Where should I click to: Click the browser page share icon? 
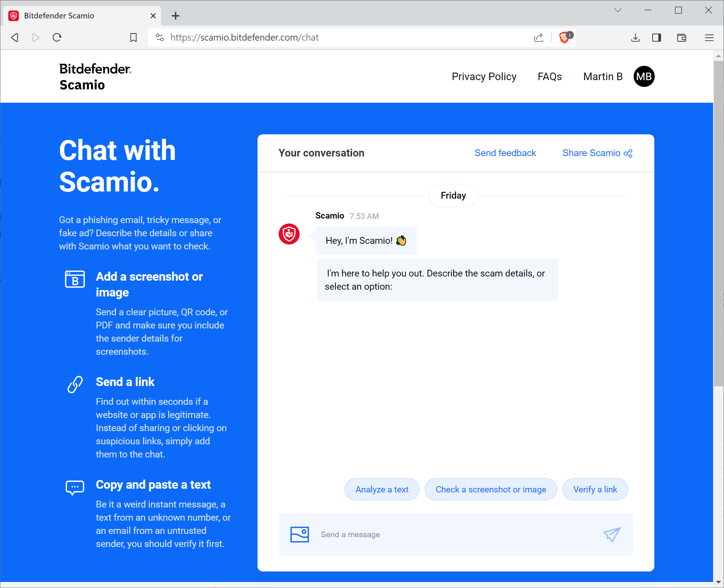pyautogui.click(x=538, y=38)
